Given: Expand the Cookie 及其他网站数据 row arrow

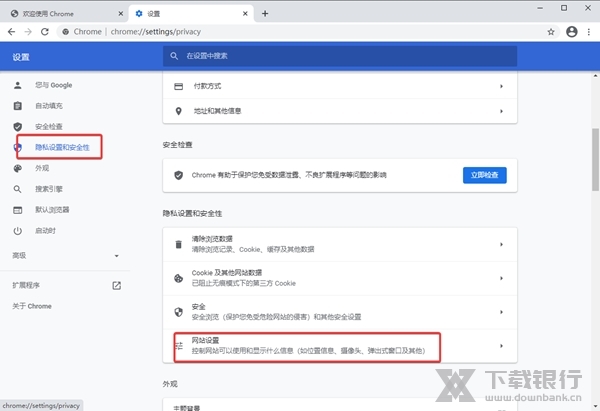Looking at the screenshot, I should (501, 278).
